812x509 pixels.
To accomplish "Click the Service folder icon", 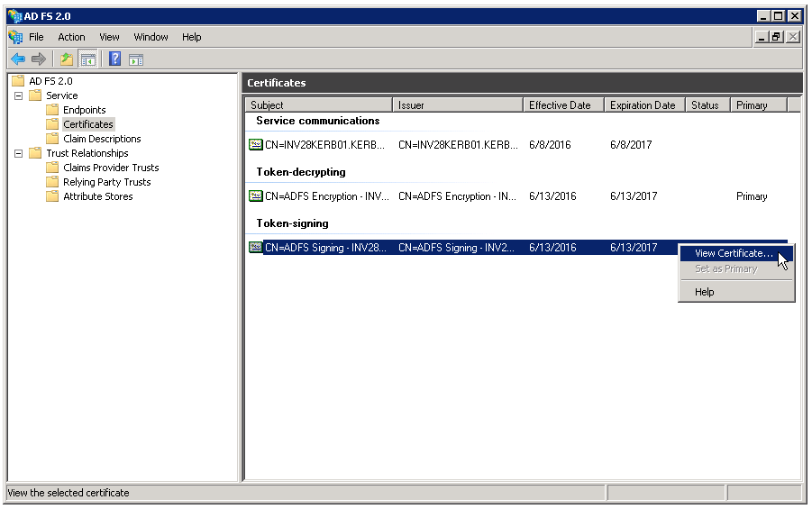I will 35,95.
